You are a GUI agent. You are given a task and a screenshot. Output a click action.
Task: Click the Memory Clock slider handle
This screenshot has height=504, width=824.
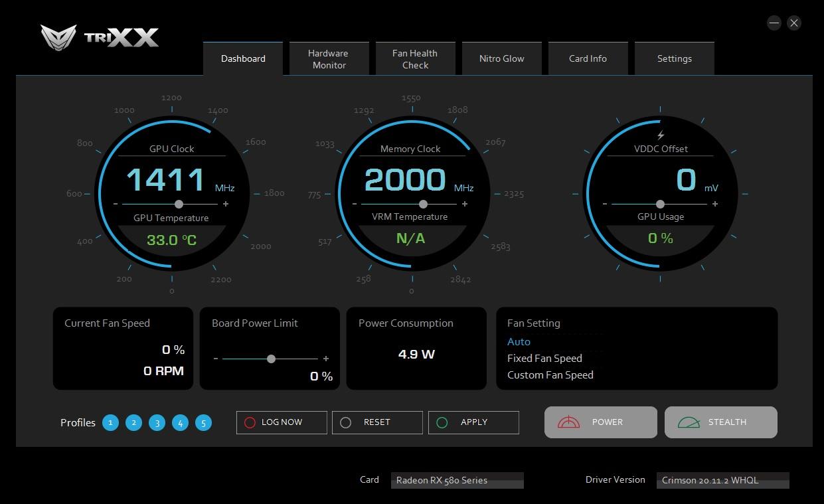point(423,204)
